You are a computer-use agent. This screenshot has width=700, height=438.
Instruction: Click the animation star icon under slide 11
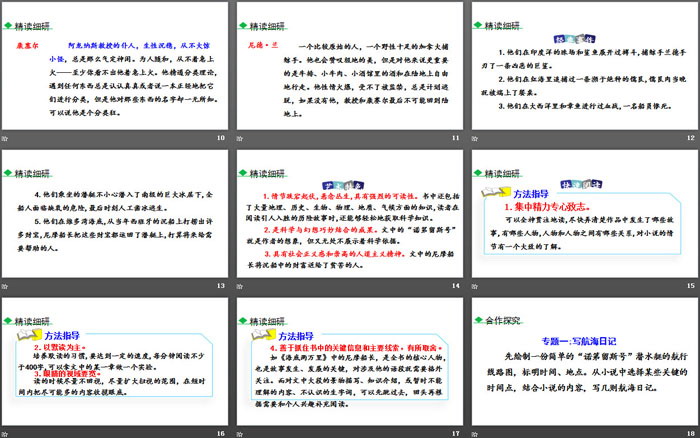pos(240,138)
